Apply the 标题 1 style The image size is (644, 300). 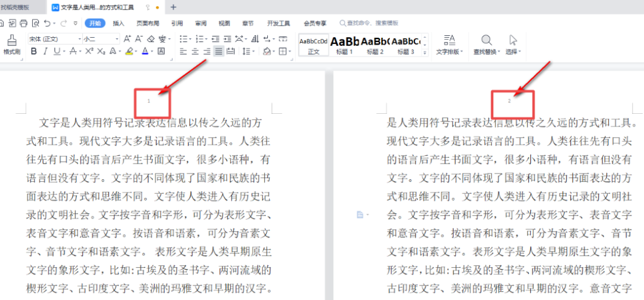pos(345,45)
